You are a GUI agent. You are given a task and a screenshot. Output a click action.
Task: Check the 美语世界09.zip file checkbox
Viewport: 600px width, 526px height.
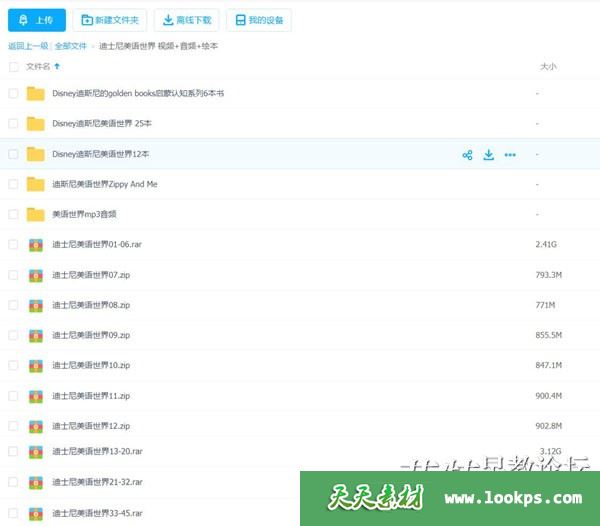coord(13,335)
